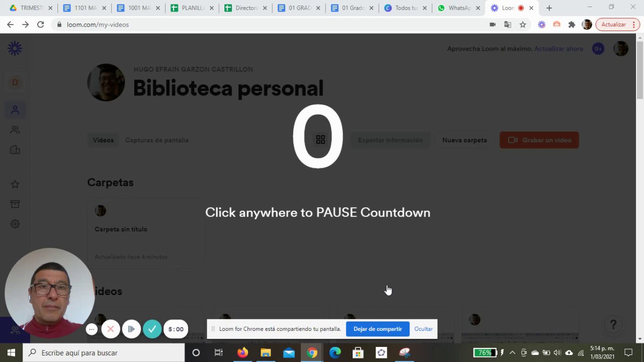Click the Actualizar ahora link
The height and width of the screenshot is (362, 644).
[558, 49]
